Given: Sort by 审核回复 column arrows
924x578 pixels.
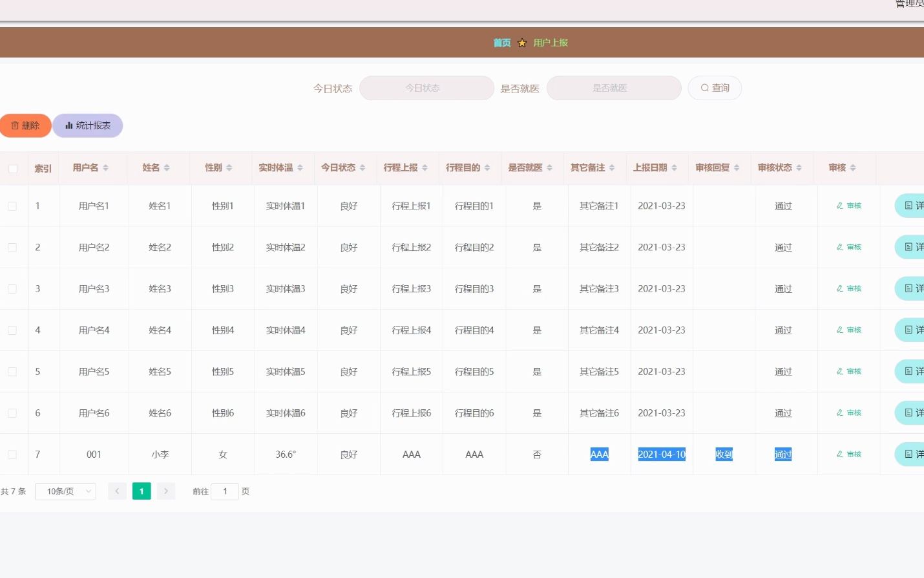Looking at the screenshot, I should click(x=737, y=168).
